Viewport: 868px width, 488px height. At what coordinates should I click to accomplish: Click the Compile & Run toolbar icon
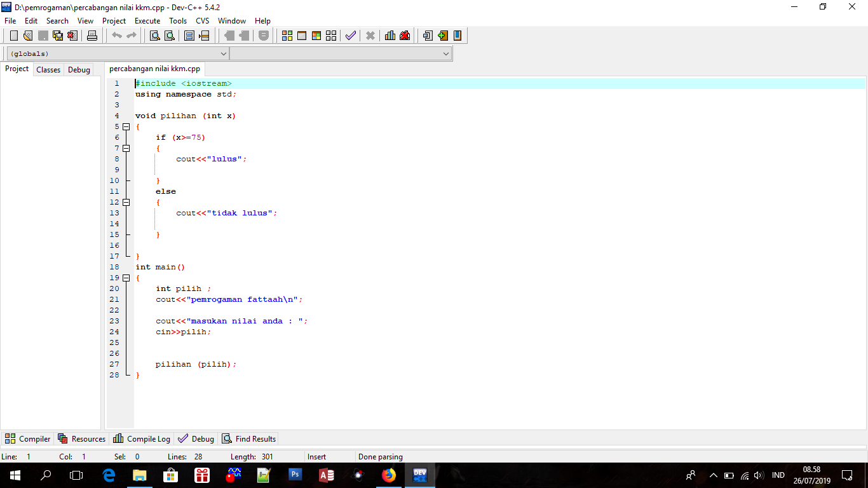pyautogui.click(x=316, y=36)
